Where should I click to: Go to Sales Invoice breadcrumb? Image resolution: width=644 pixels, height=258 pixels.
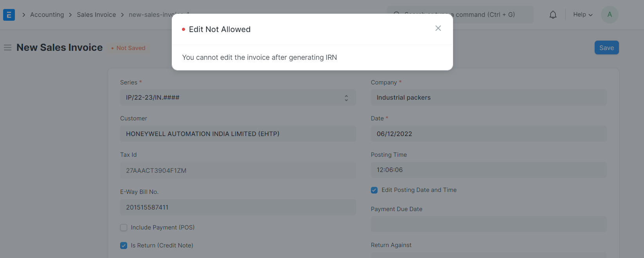click(x=96, y=14)
